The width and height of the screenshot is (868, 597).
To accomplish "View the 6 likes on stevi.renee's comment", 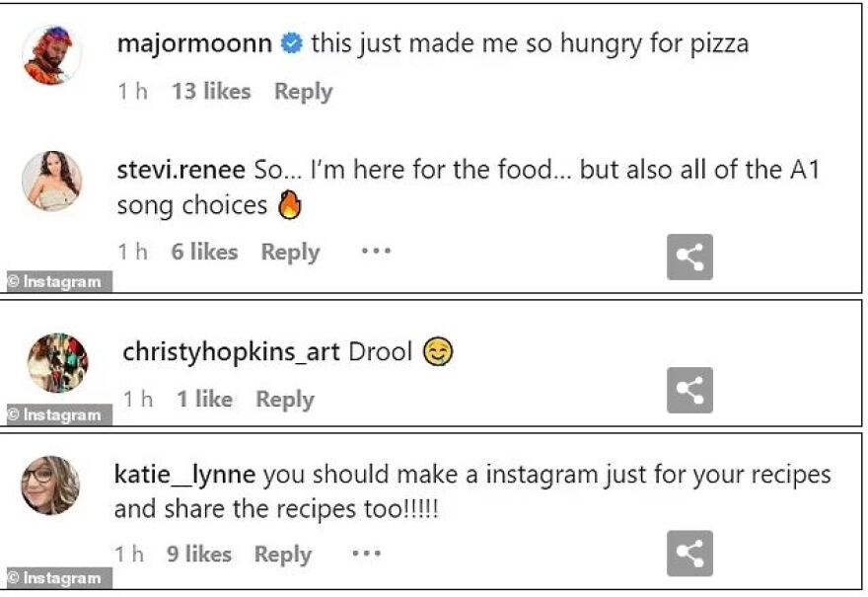I will click(203, 253).
